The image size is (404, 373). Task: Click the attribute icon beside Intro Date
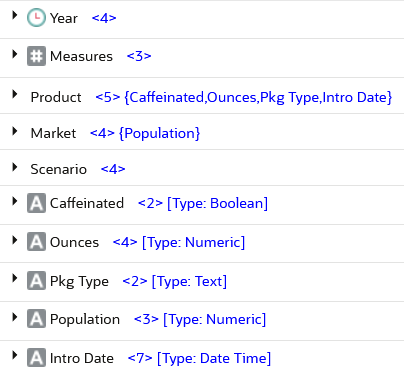36,358
